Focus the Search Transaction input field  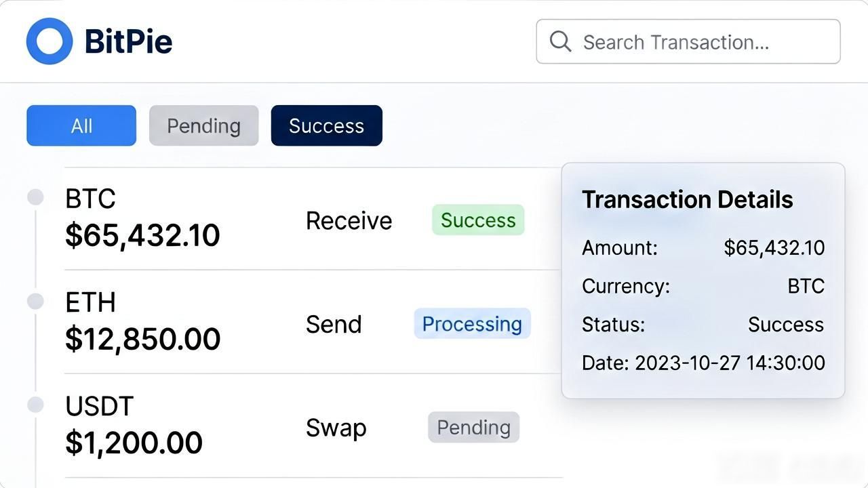(688, 41)
